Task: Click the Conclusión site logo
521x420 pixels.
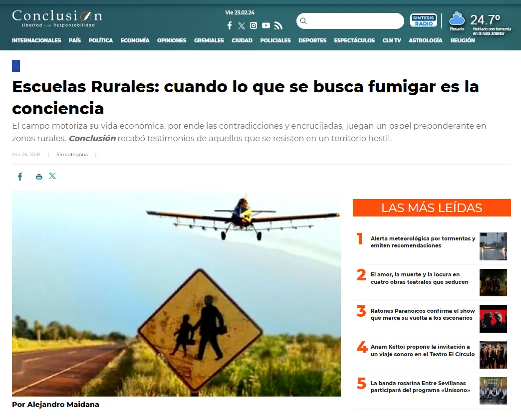Action: point(57,18)
